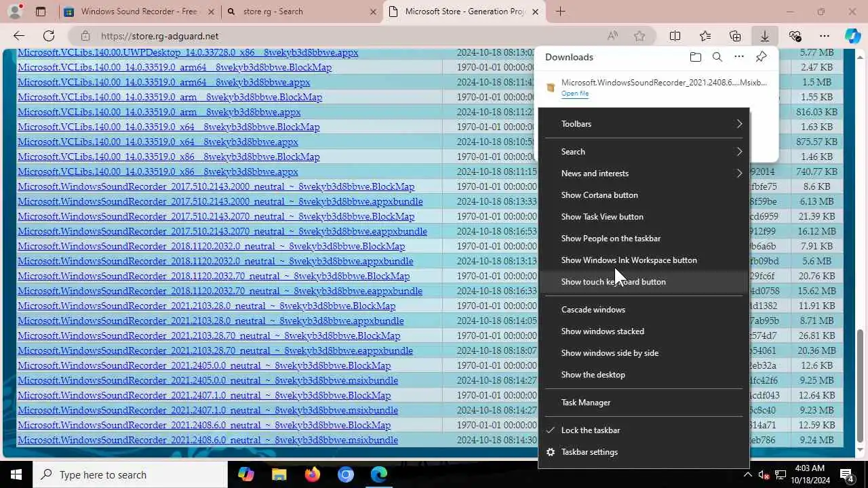The height and width of the screenshot is (488, 868).
Task: Open the notification center icon
Action: pyautogui.click(x=846, y=474)
